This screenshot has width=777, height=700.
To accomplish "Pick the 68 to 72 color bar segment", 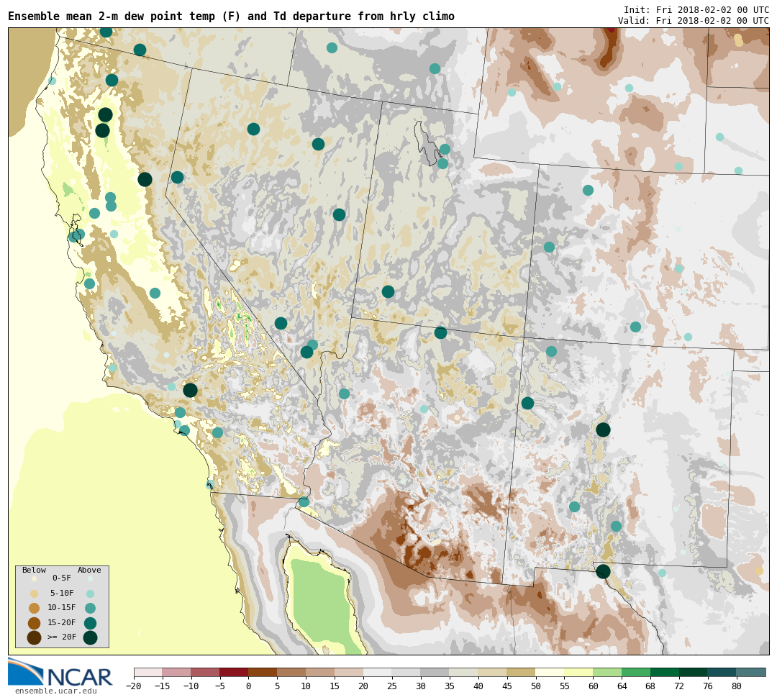I will click(x=665, y=672).
